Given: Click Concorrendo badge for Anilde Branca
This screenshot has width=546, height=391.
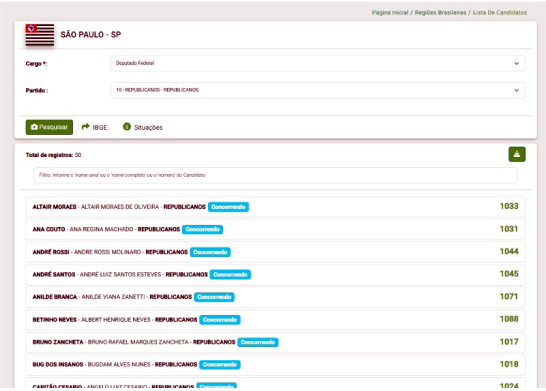Looking at the screenshot, I should click(x=214, y=297).
